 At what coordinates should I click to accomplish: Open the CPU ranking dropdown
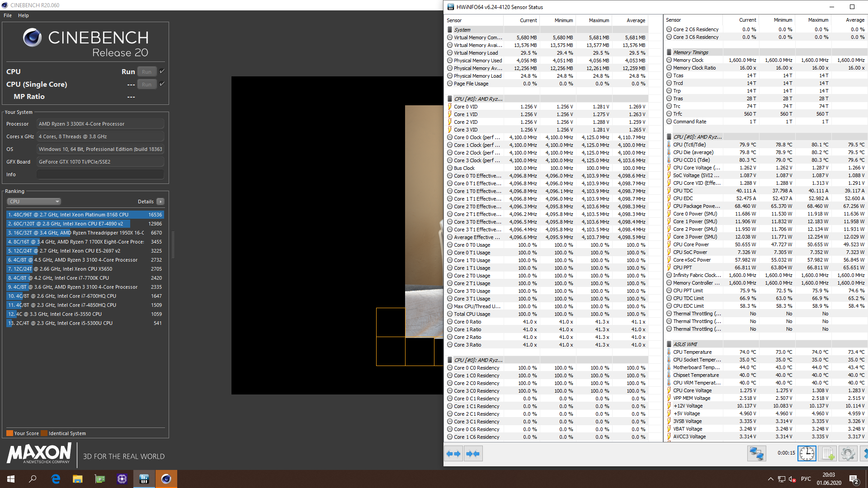34,202
